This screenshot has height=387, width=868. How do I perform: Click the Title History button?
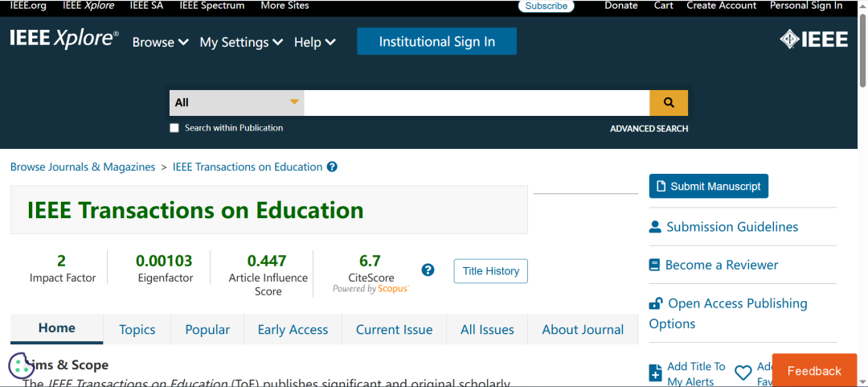click(x=490, y=271)
